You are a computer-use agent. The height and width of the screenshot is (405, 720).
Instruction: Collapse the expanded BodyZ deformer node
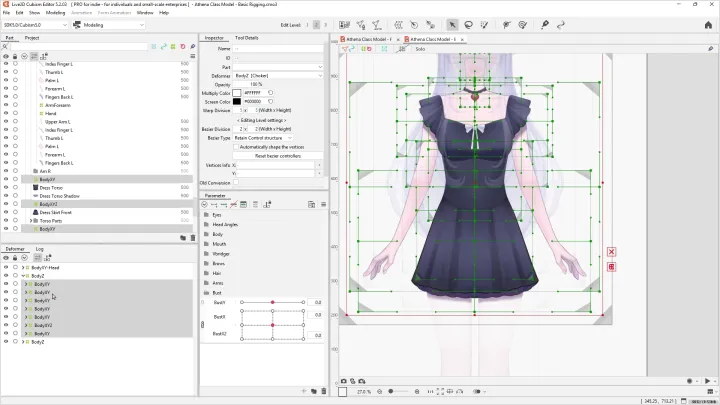pos(23,276)
